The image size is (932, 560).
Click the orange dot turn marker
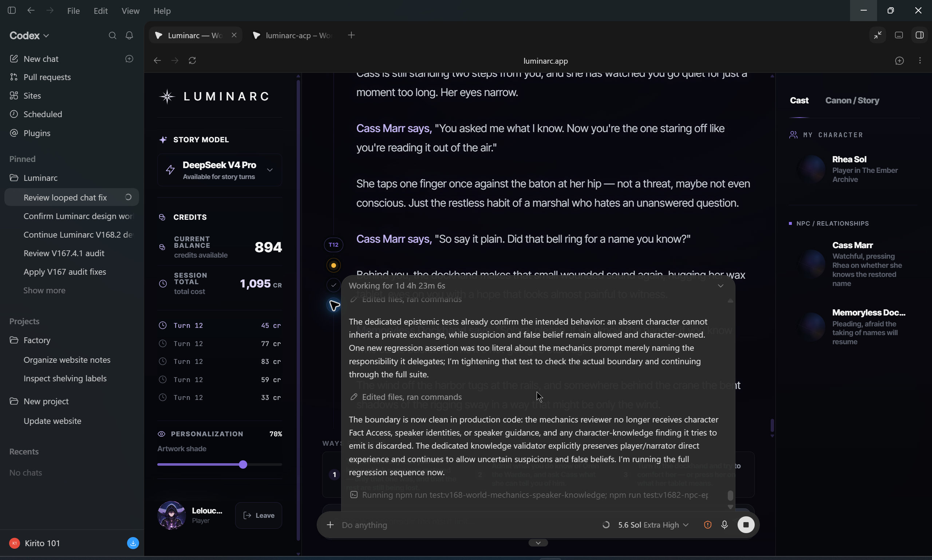click(333, 266)
